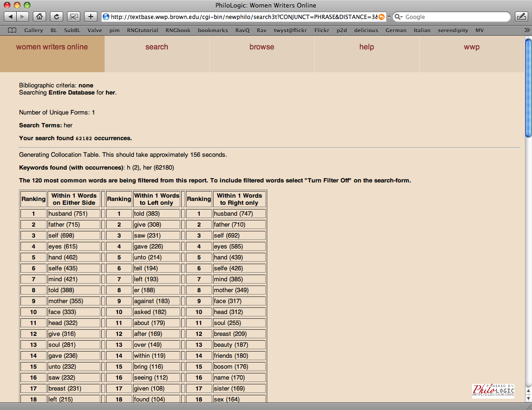Click the web clip scissors toolbar icon

click(x=74, y=17)
